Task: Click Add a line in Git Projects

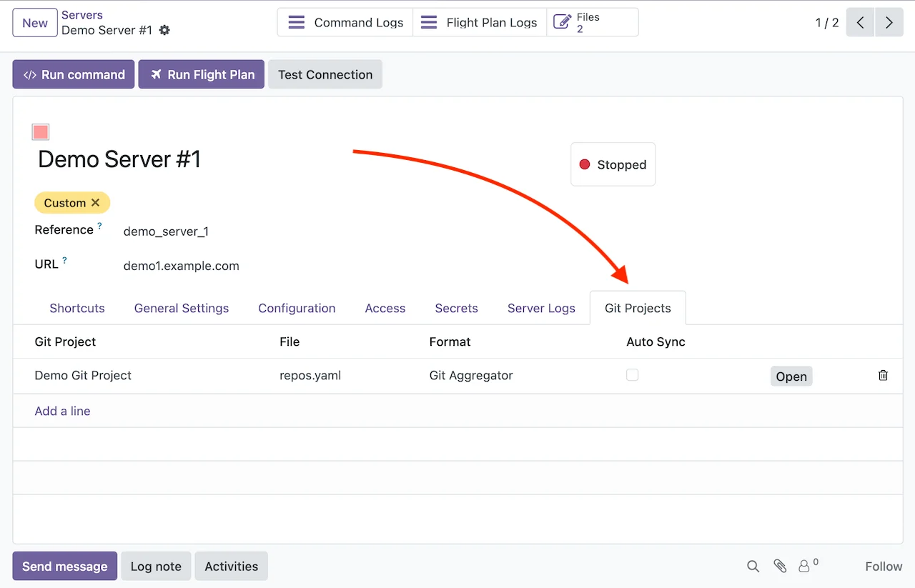Action: tap(62, 412)
